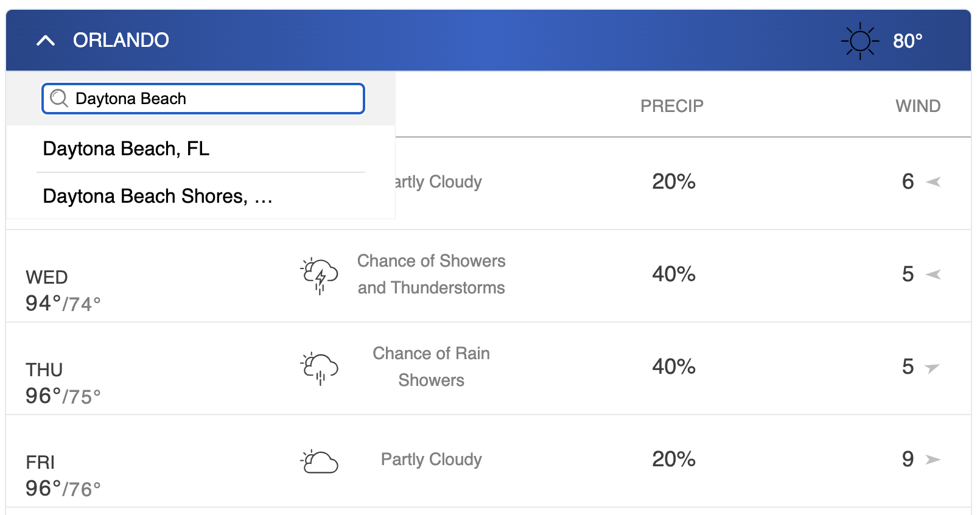Click the 80° current temperature

click(x=908, y=41)
